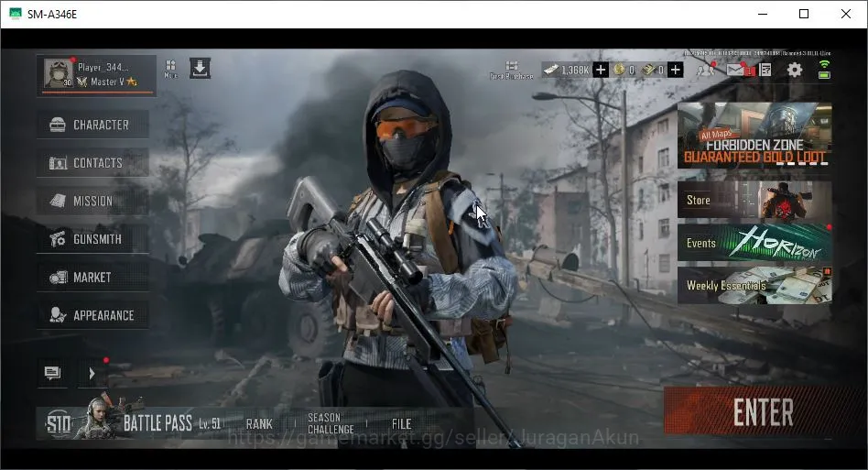Maximize the SM-A346E window
The image size is (868, 470).
(x=804, y=14)
